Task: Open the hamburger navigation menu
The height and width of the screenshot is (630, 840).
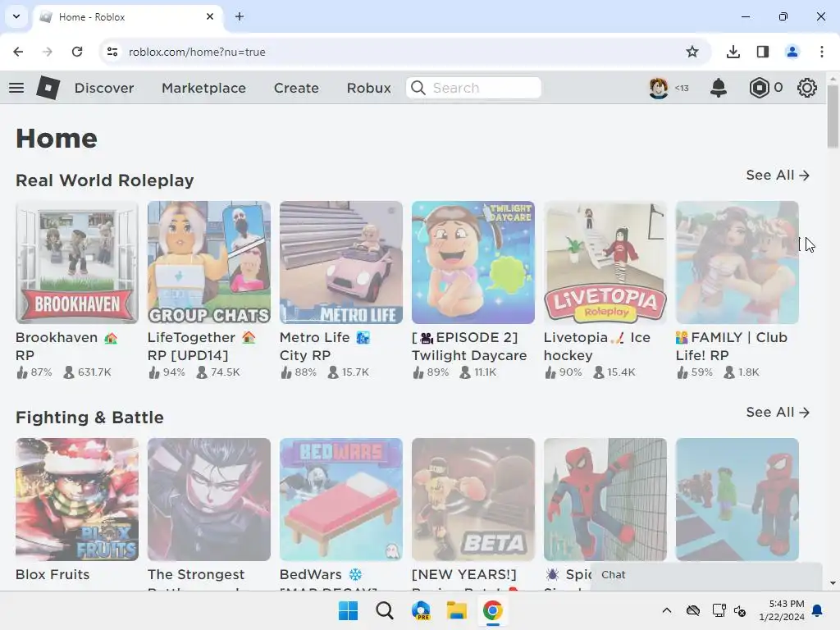Action: (x=16, y=88)
